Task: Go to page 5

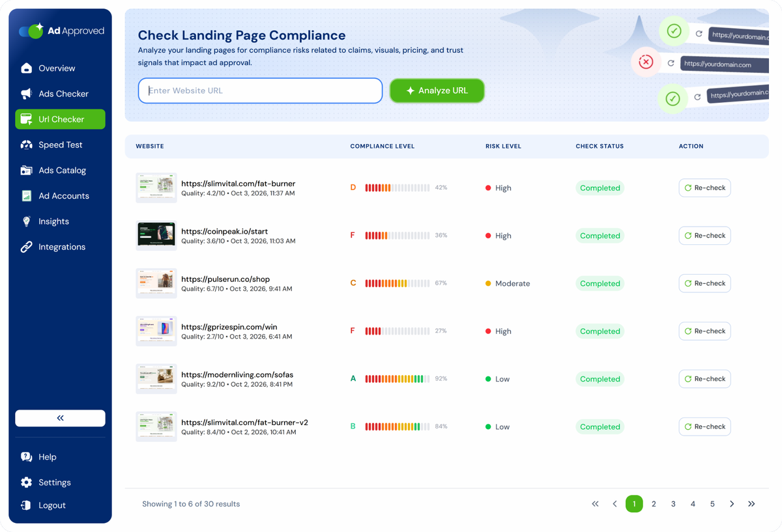Action: (x=712, y=504)
